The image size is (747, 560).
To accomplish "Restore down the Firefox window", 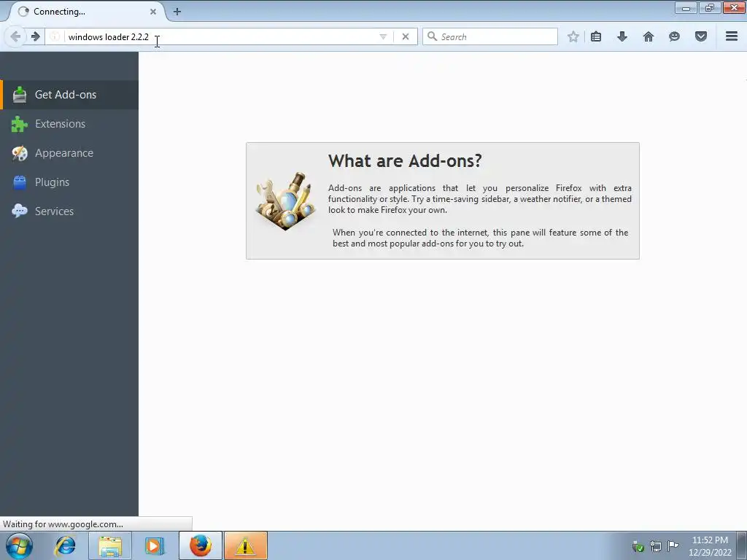I will click(710, 8).
